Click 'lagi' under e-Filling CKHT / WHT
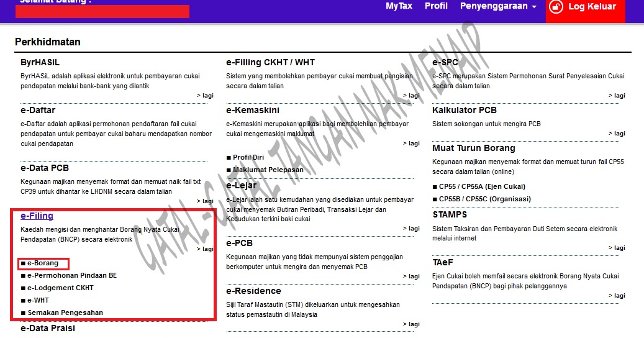644x338 pixels. tap(411, 95)
